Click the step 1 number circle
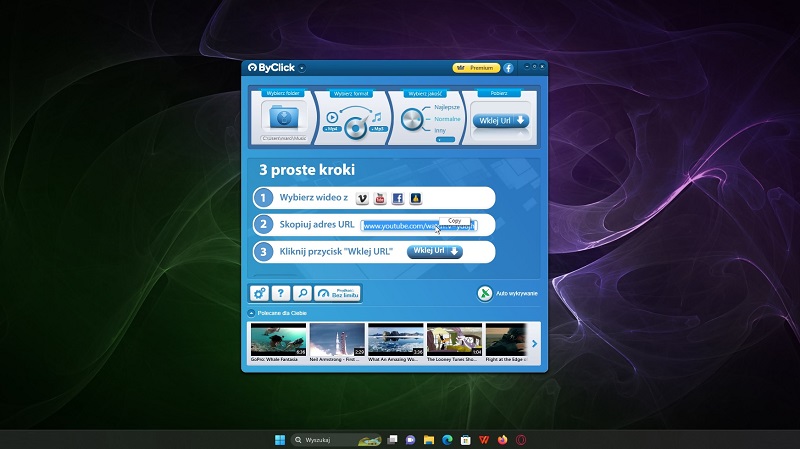Viewport: 800px width, 449px height. tap(263, 198)
